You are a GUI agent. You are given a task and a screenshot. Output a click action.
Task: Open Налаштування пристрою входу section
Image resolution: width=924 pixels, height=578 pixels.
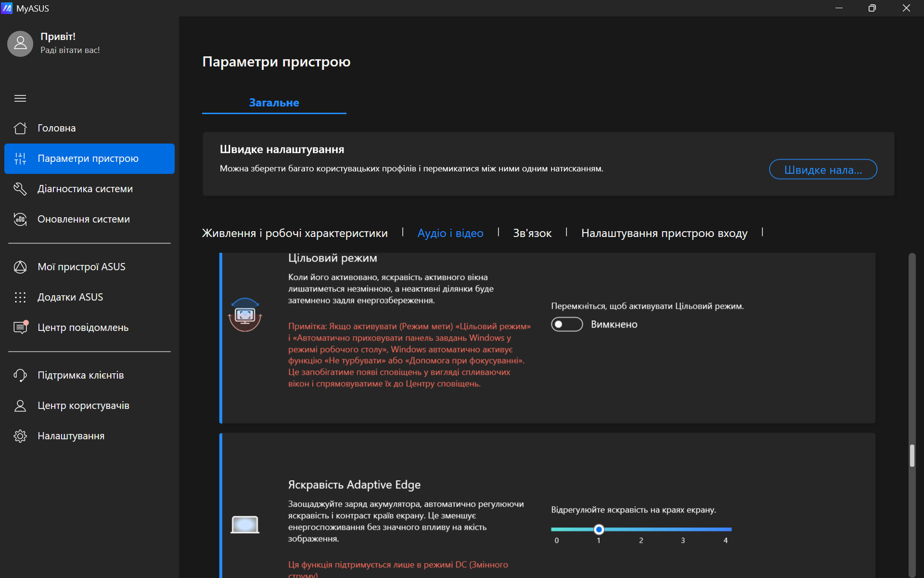pos(664,233)
